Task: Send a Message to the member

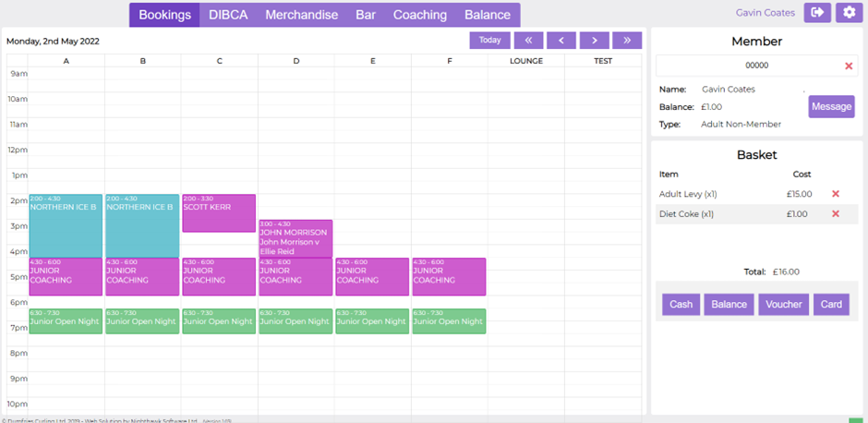Action: tap(831, 107)
